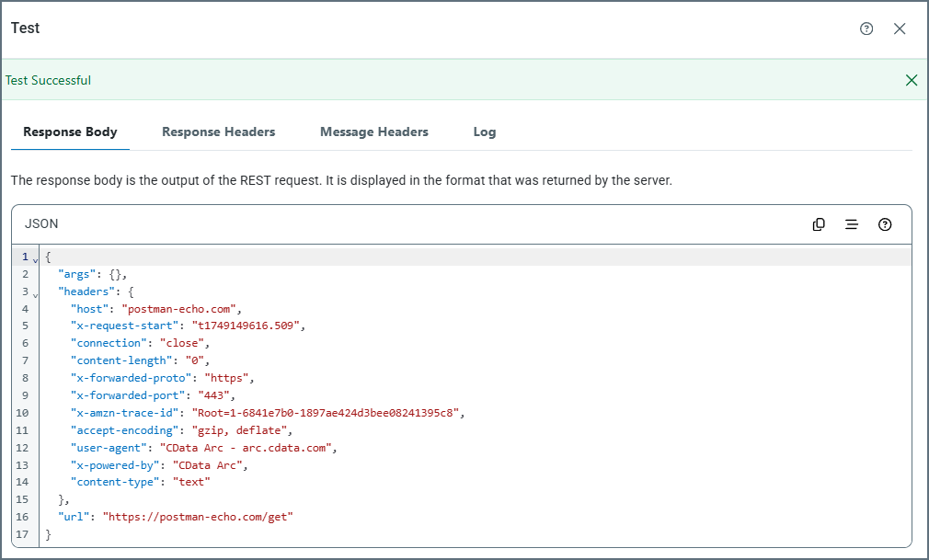This screenshot has height=560, width=929.
Task: Click the JSON label above the editor
Action: [41, 224]
